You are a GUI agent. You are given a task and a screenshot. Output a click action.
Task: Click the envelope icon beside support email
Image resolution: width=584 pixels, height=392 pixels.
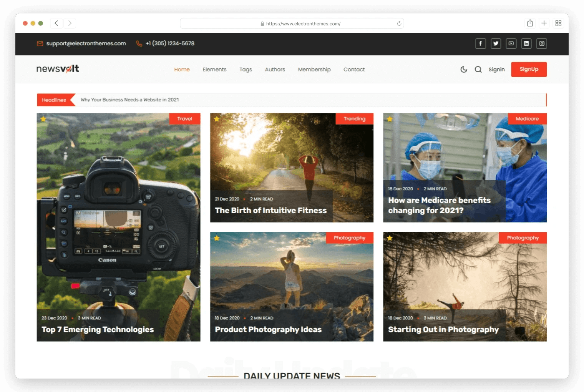pos(40,43)
